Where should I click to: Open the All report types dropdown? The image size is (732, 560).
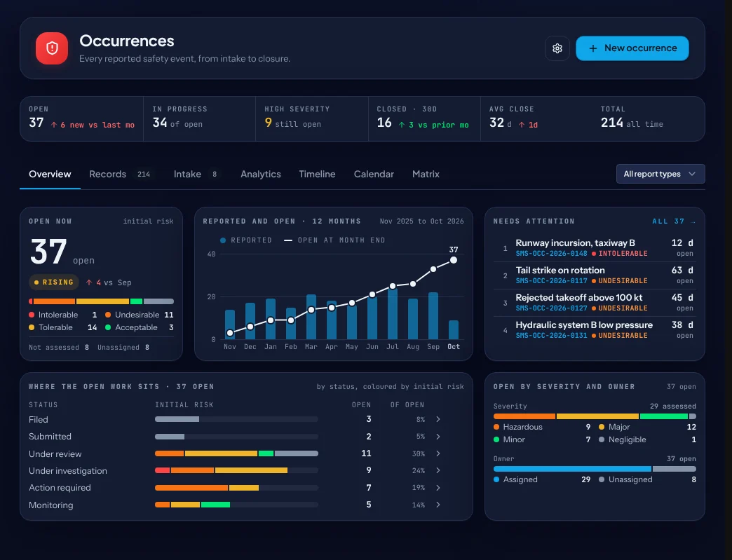[660, 174]
